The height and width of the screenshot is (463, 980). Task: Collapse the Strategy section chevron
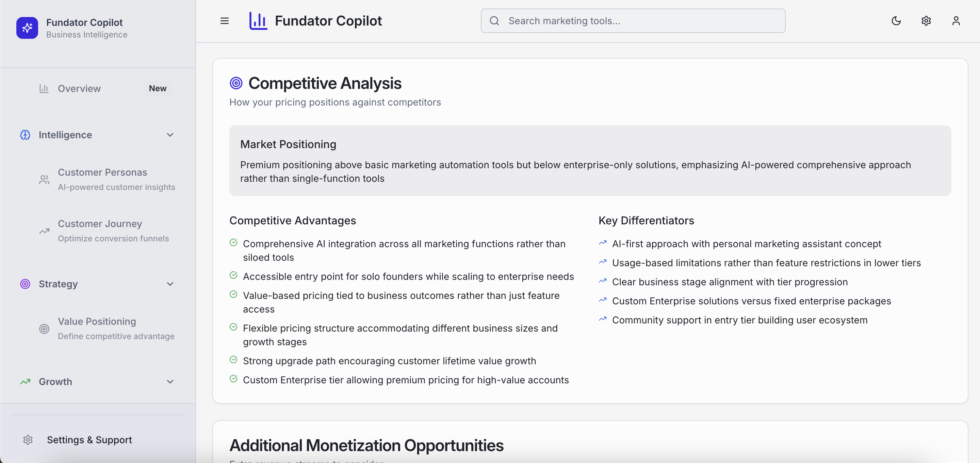pos(170,284)
